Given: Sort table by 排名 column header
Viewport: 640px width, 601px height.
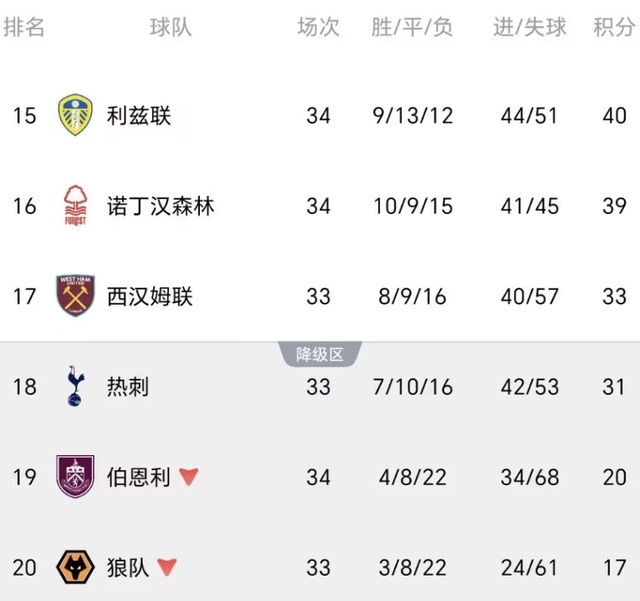Looking at the screenshot, I should pyautogui.click(x=24, y=27).
